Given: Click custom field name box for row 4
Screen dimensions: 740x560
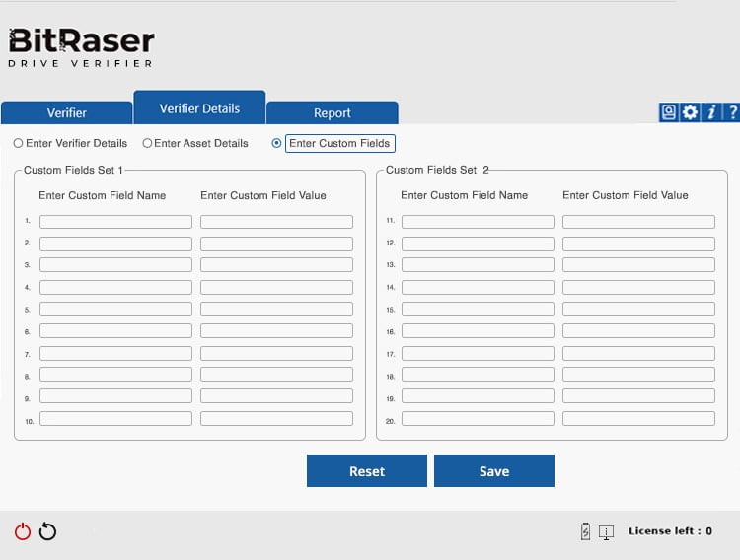Looking at the screenshot, I should tap(115, 287).
